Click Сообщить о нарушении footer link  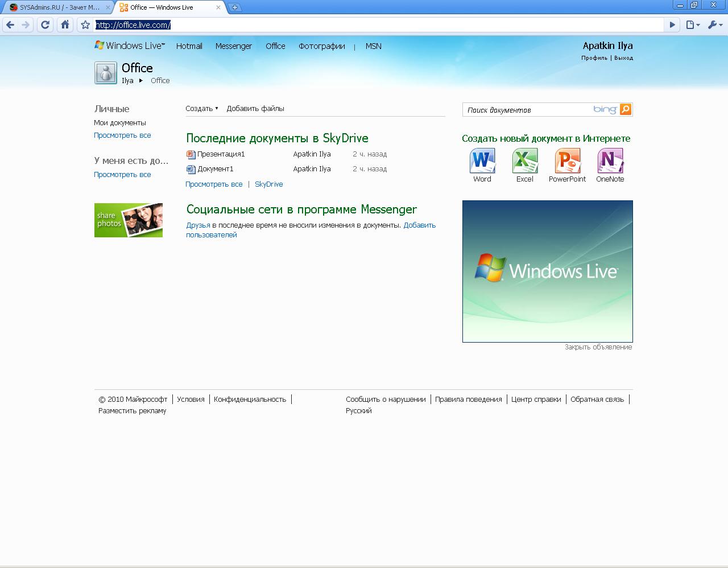(x=386, y=400)
